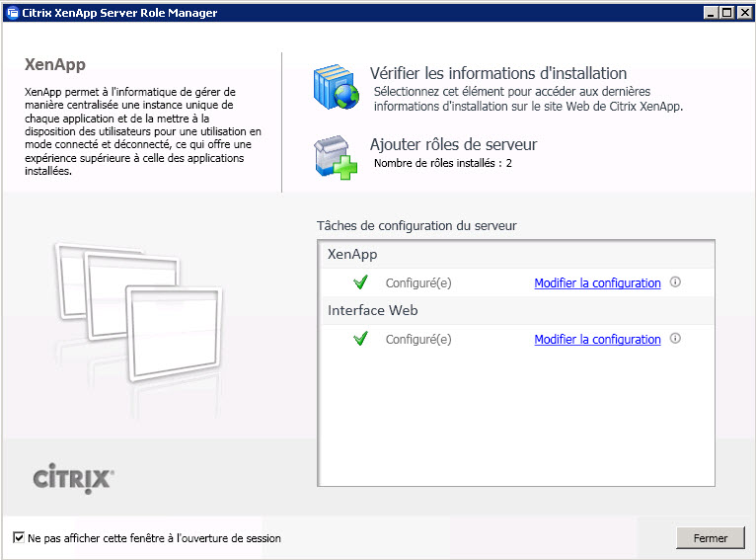Click the stacked windows illustration thumbnail
Viewport: 756px width, 560px height.
coord(139,312)
